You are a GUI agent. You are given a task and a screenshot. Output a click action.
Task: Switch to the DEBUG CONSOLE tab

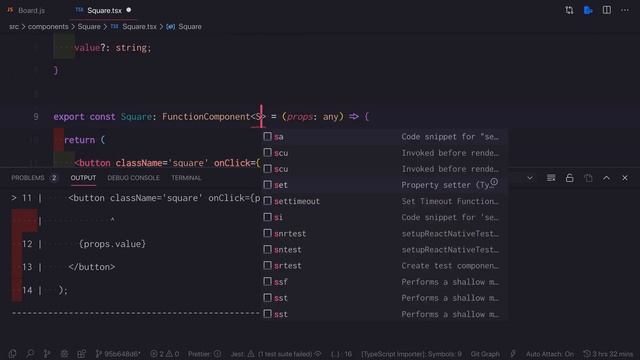133,178
